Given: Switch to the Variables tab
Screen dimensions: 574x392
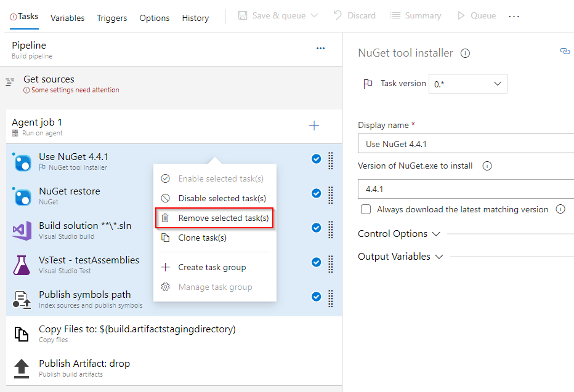Looking at the screenshot, I should (67, 18).
